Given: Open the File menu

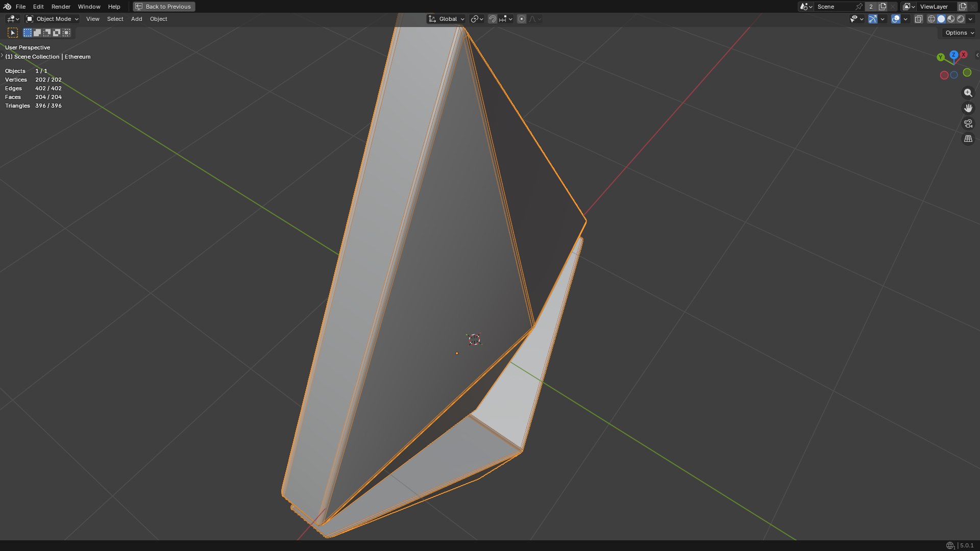Looking at the screenshot, I should [x=20, y=7].
